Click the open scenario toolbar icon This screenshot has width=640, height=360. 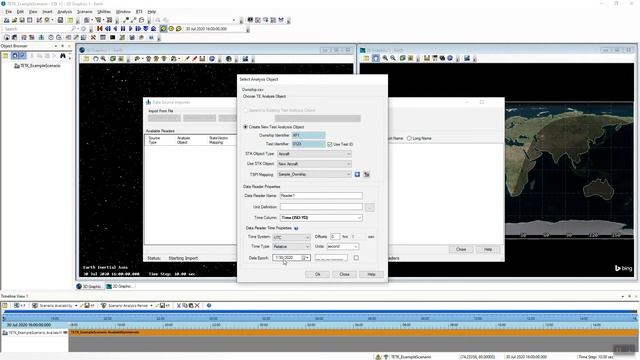click(x=14, y=20)
